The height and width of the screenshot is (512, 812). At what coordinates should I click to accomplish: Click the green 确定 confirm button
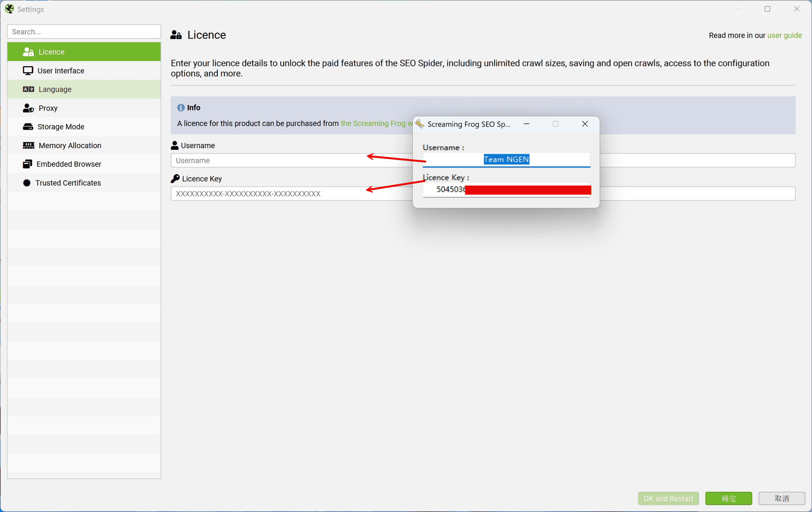(728, 498)
